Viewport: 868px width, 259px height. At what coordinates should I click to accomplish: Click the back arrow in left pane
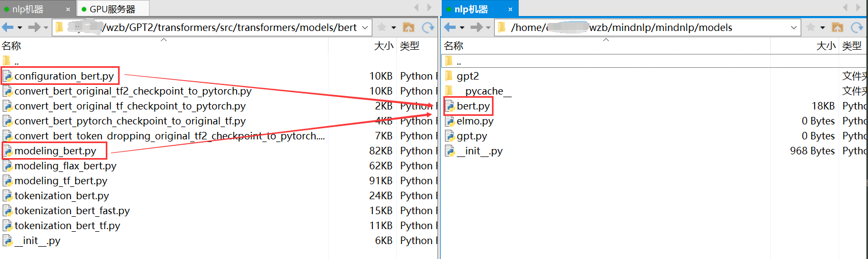click(7, 27)
